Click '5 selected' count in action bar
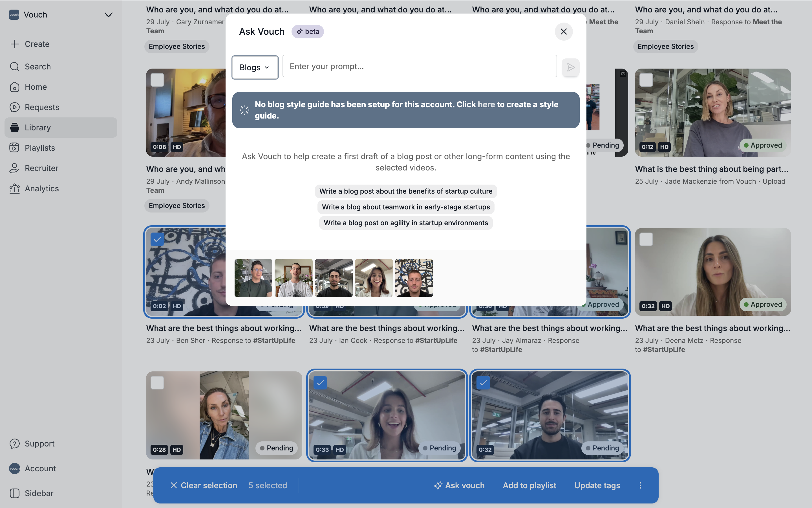Screen dimensions: 812x508 point(268,485)
